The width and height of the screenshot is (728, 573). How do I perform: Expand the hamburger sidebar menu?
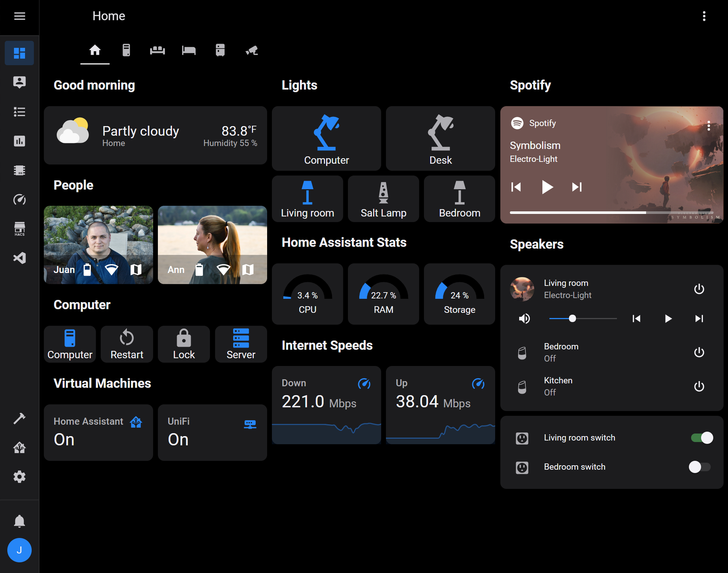pyautogui.click(x=19, y=16)
